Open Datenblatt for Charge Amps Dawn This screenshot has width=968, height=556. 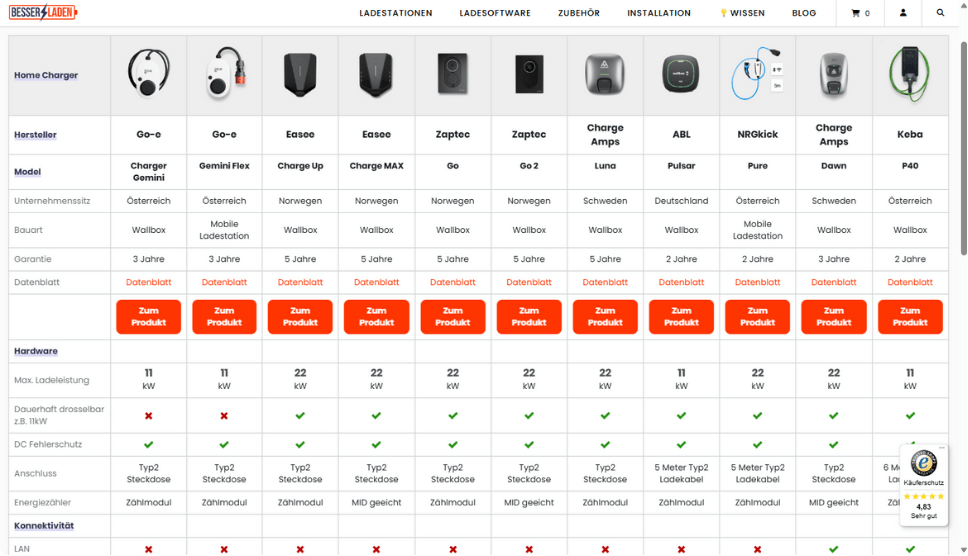(x=833, y=283)
